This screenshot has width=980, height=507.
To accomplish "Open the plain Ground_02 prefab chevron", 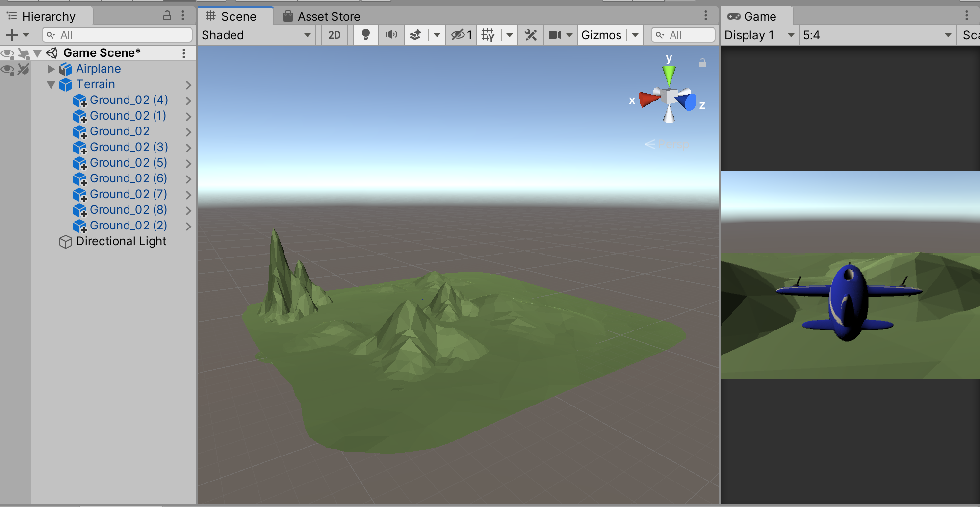I will (188, 132).
